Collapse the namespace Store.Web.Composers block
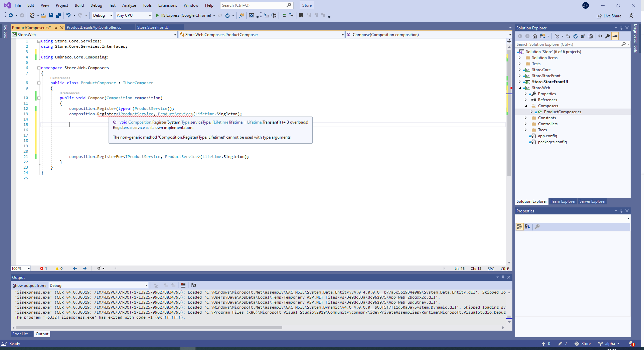The width and height of the screenshot is (644, 350). pyautogui.click(x=39, y=68)
